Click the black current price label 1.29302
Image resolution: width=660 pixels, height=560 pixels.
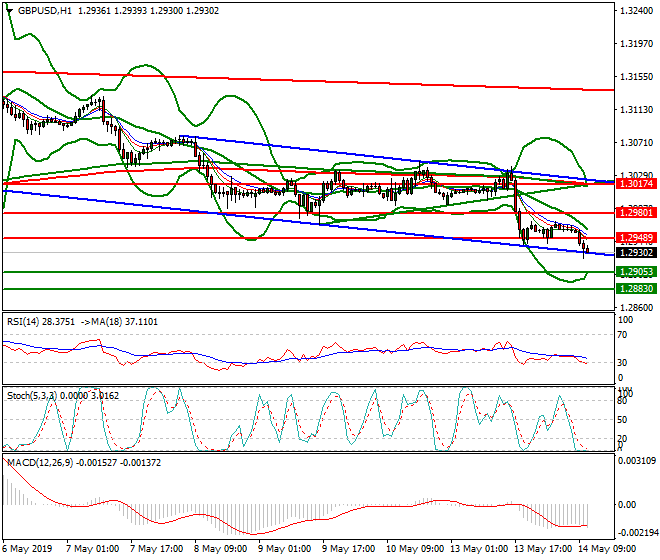pyautogui.click(x=636, y=253)
